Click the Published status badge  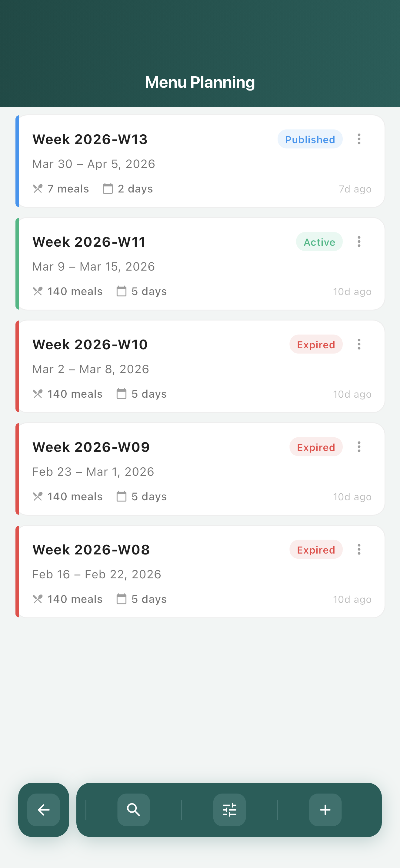[x=310, y=139]
